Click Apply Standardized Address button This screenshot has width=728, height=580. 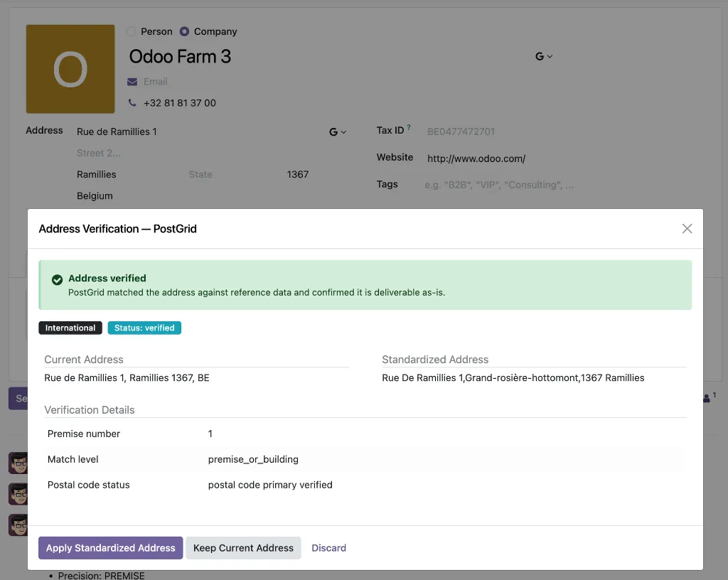tap(110, 548)
